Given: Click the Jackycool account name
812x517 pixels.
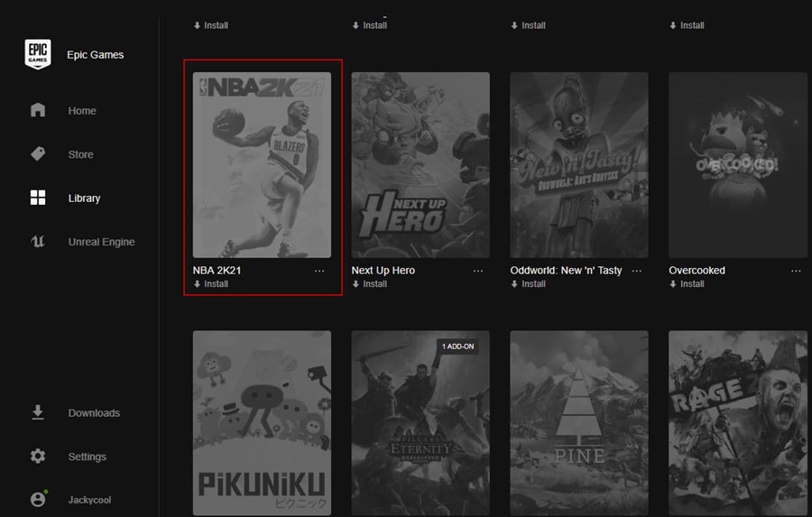Looking at the screenshot, I should (x=89, y=500).
